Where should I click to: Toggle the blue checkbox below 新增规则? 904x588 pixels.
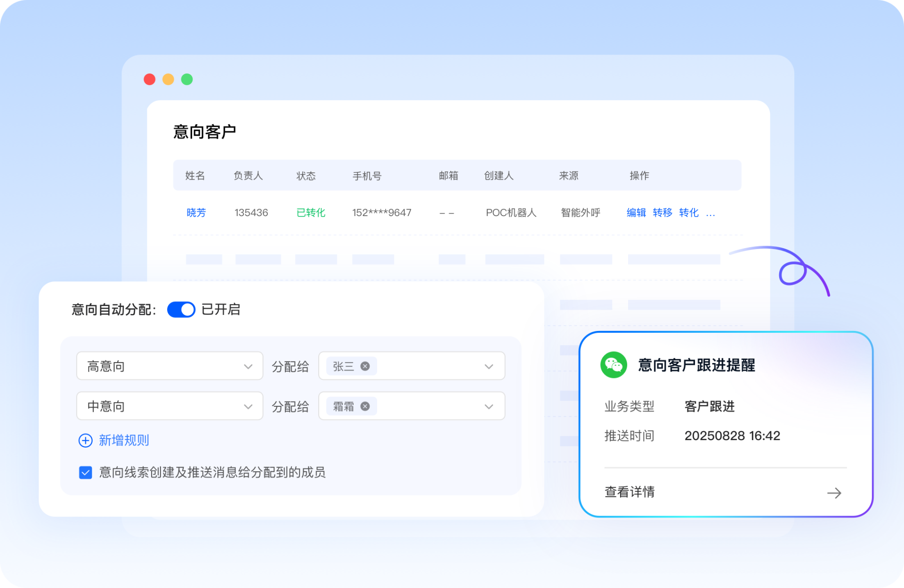(x=85, y=472)
